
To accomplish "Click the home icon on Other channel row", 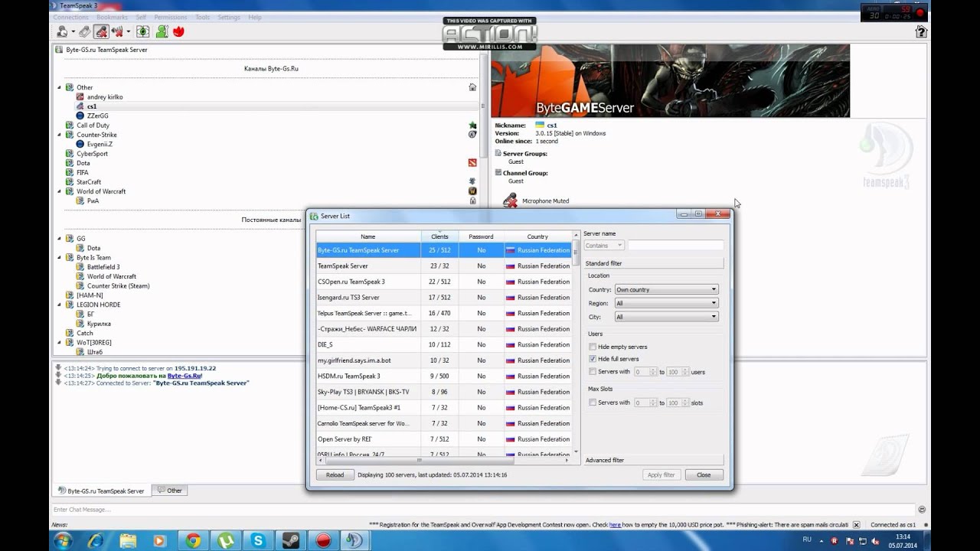I will coord(472,87).
